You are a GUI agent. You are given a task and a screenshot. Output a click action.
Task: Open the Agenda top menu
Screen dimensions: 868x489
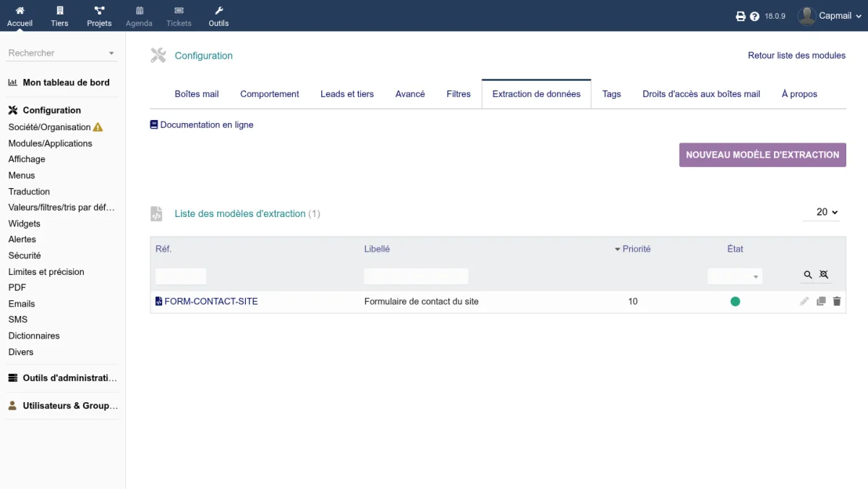pyautogui.click(x=139, y=16)
